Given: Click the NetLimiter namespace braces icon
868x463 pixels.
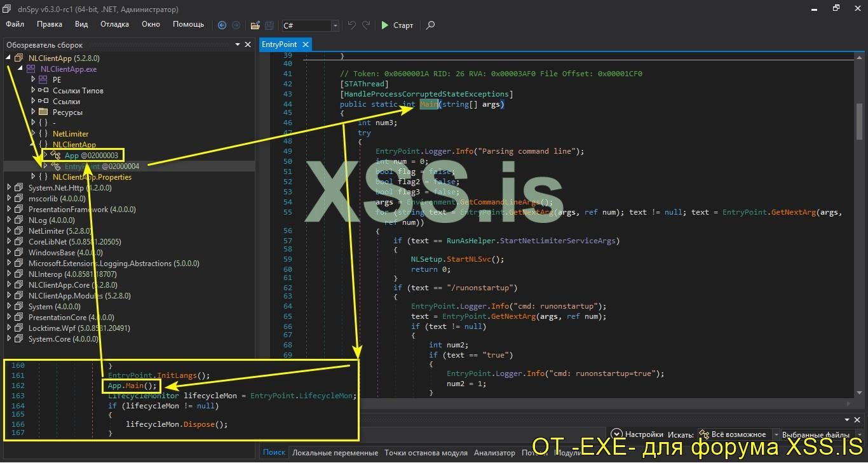Looking at the screenshot, I should tap(43, 133).
